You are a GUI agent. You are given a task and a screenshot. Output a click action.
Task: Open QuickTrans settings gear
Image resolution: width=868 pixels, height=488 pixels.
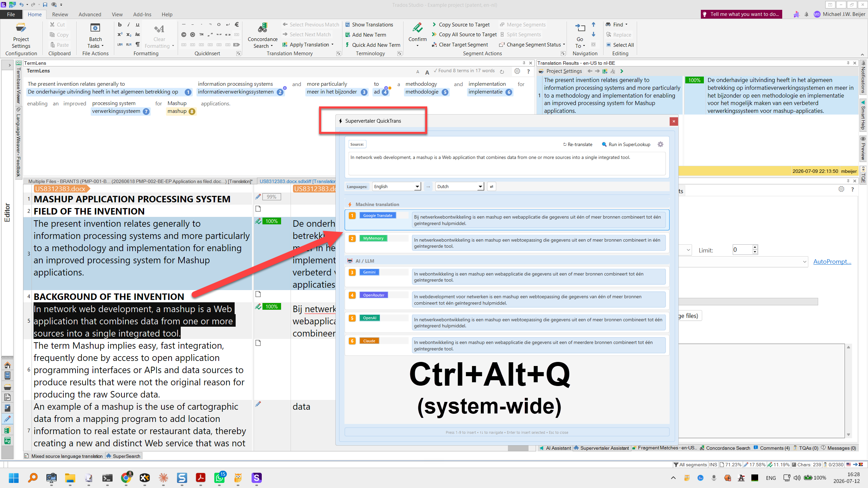click(x=660, y=144)
